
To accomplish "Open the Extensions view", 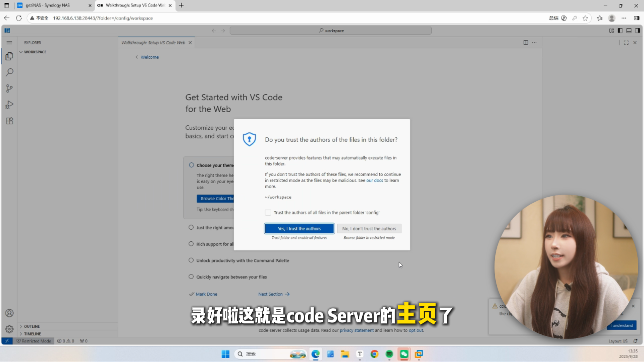I will click(9, 121).
